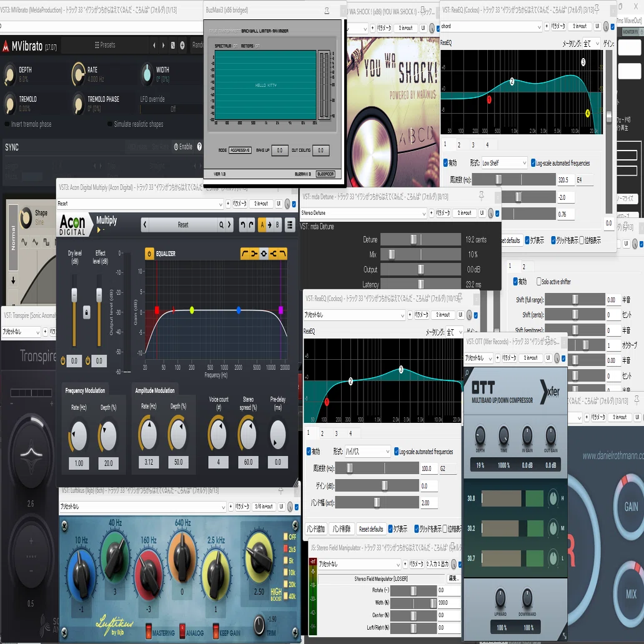Switch to B state in Acon Multiply

tap(277, 225)
